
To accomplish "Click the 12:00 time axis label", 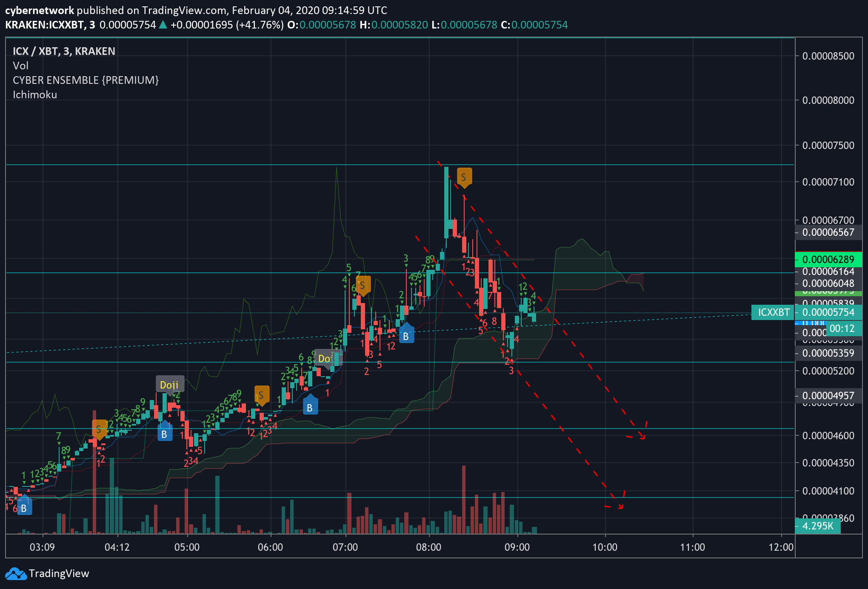I will pyautogui.click(x=781, y=547).
